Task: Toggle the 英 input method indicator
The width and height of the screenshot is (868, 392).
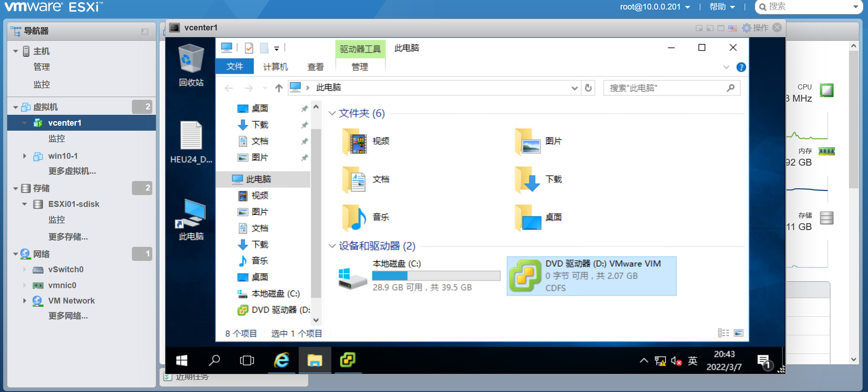Action: click(693, 361)
